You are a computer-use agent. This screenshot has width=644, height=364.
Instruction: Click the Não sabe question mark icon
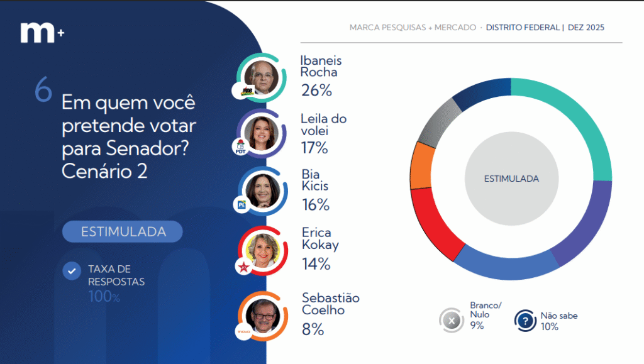[525, 321]
